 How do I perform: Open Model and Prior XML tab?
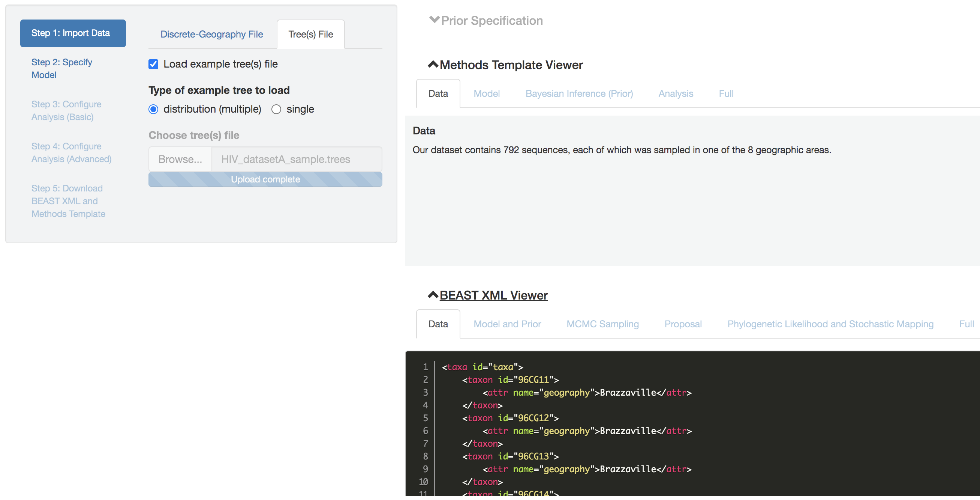(x=507, y=324)
